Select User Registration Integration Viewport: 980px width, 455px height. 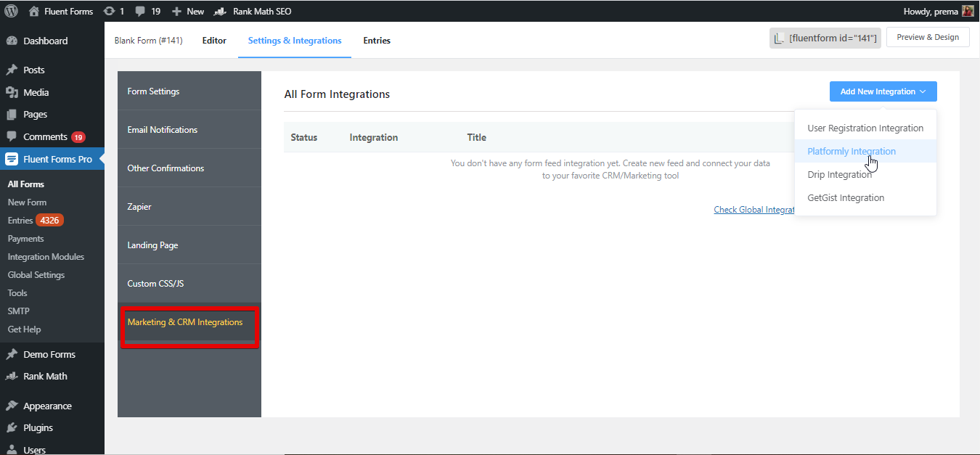coord(865,128)
